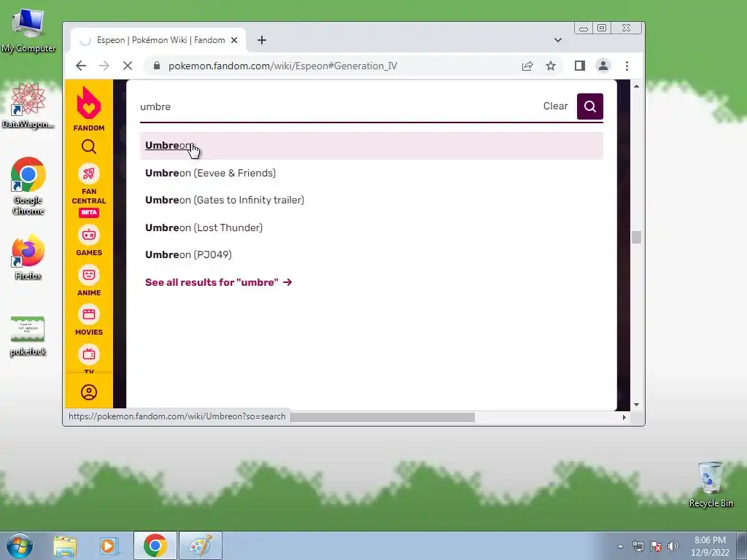
Task: Select Umbreon (PJ049) suggestion
Action: click(371, 254)
